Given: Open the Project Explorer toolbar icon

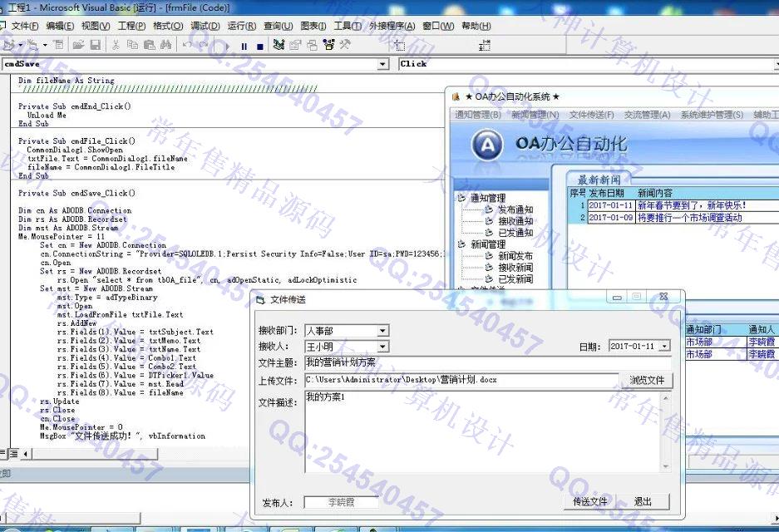Looking at the screenshot, I should coord(278,45).
